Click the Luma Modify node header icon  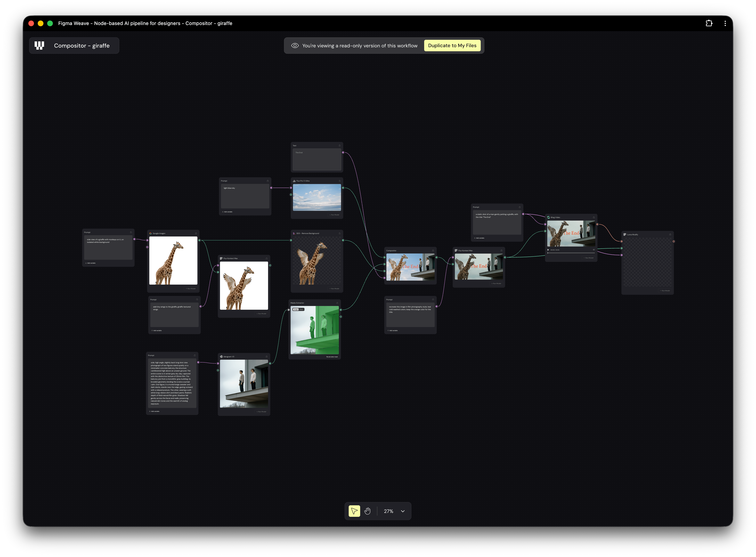pos(625,235)
